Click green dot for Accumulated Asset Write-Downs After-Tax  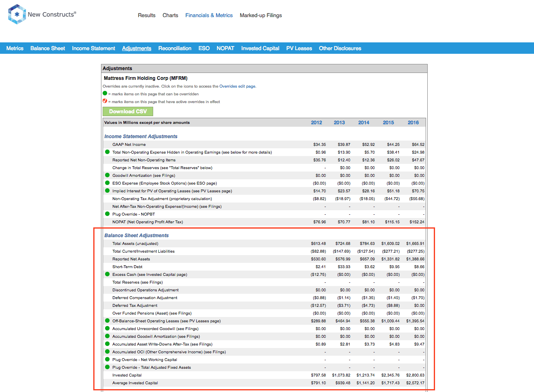(x=108, y=344)
